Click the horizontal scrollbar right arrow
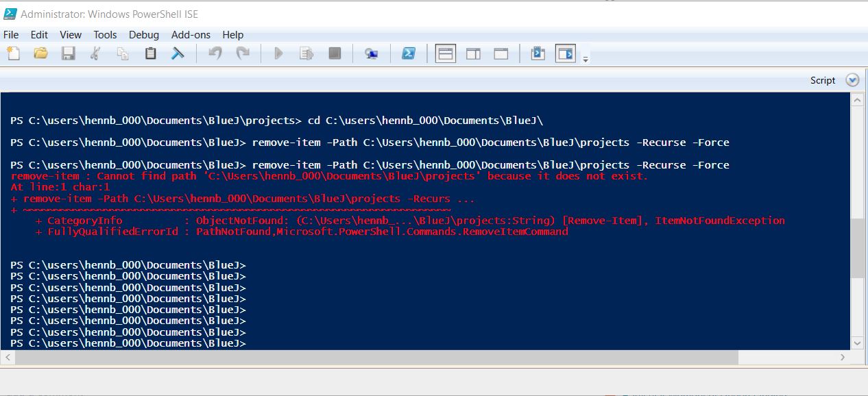The image size is (868, 396). [x=844, y=357]
